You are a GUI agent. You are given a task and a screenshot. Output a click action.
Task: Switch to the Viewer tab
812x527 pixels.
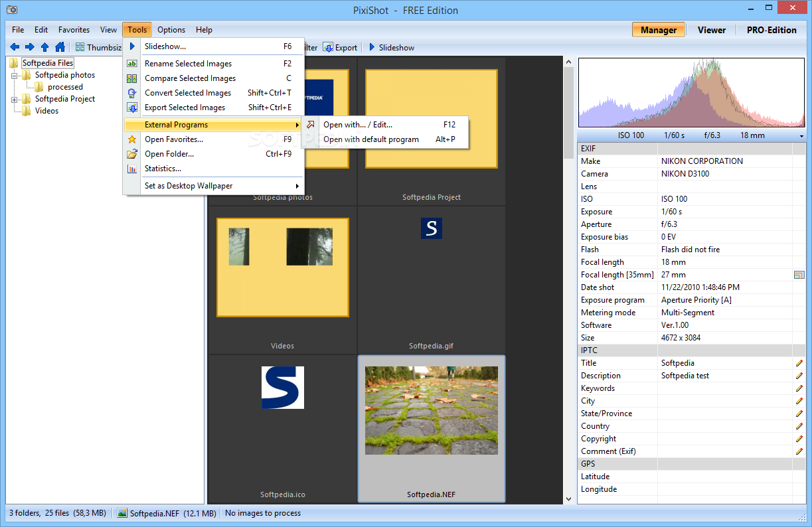712,30
